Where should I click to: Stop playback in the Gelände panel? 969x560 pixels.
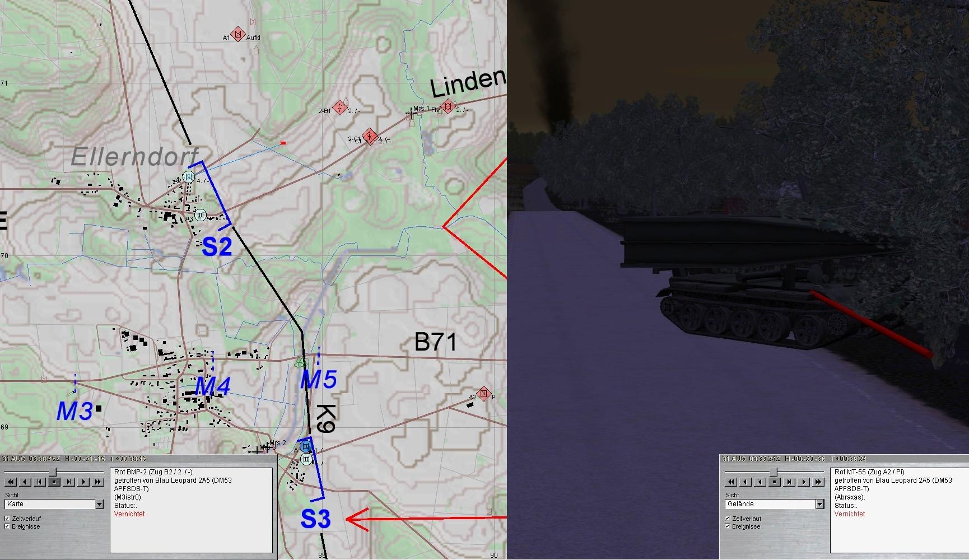pyautogui.click(x=775, y=482)
